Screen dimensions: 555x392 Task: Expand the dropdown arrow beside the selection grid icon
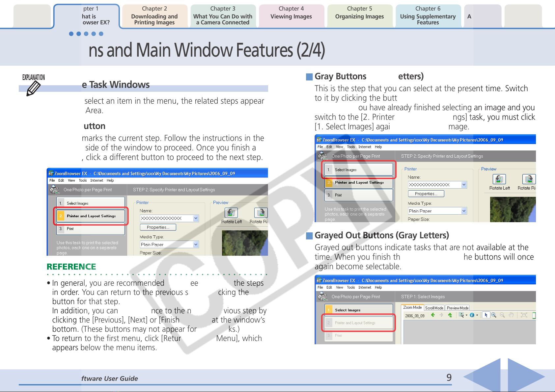click(466, 315)
